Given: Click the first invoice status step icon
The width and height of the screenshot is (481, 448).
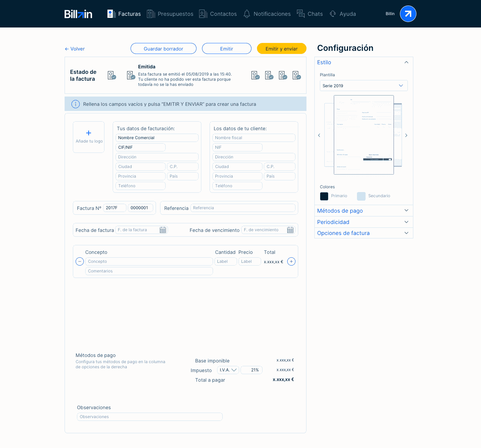Looking at the screenshot, I should tap(112, 75).
